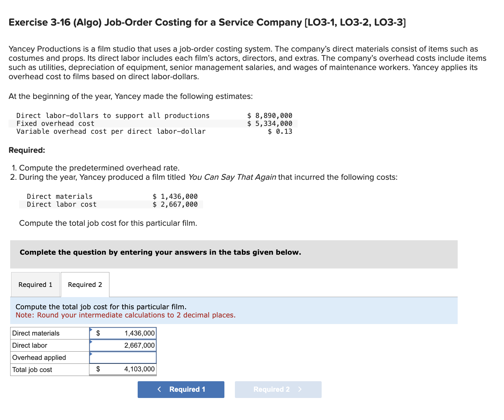The width and height of the screenshot is (504, 420).
Task: Click the left chevron inside the Required 1 button
Action: 159,389
